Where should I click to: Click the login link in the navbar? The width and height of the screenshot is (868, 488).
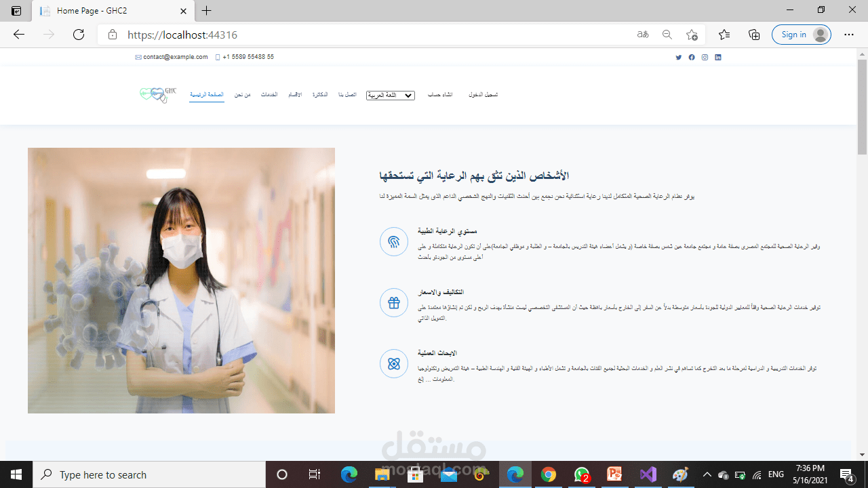(x=483, y=95)
